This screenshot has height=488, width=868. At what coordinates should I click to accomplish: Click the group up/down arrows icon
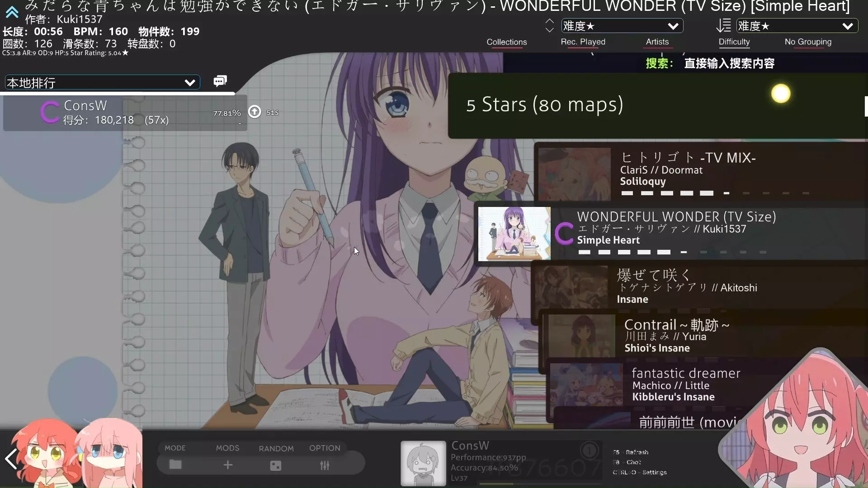[x=549, y=26]
